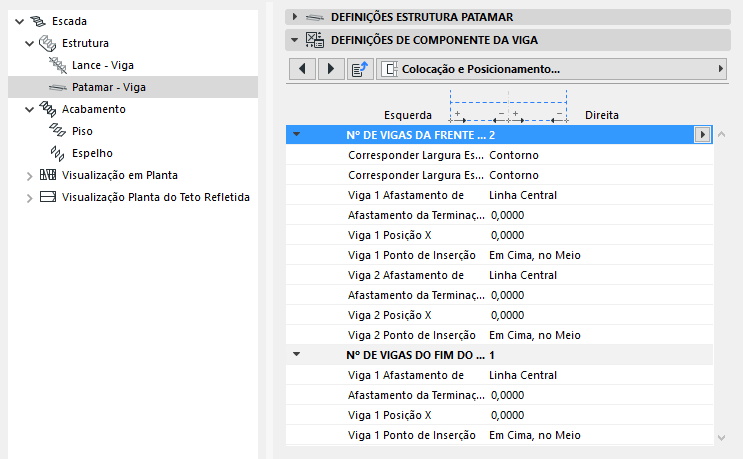
Task: Click the Estrutura structure icon
Action: (x=47, y=43)
